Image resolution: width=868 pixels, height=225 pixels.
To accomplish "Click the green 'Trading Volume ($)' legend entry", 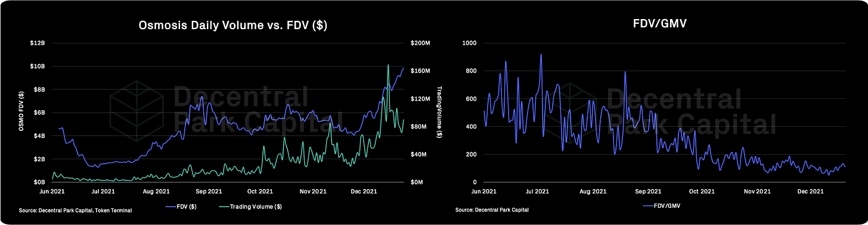I will coord(250,207).
